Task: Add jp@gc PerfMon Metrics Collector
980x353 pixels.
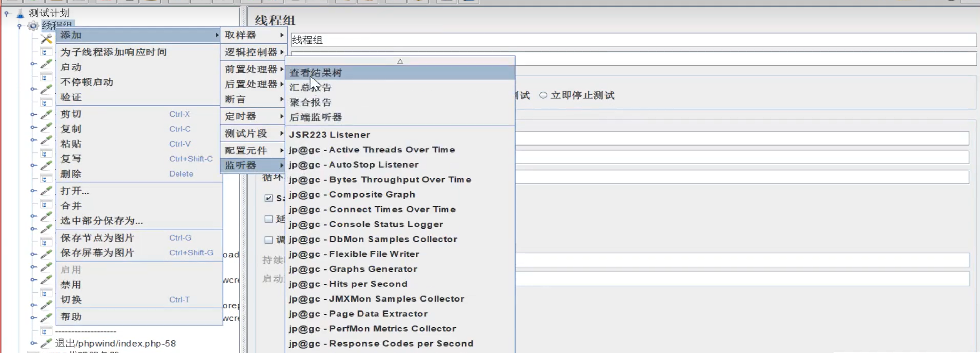Action: pyautogui.click(x=400, y=329)
